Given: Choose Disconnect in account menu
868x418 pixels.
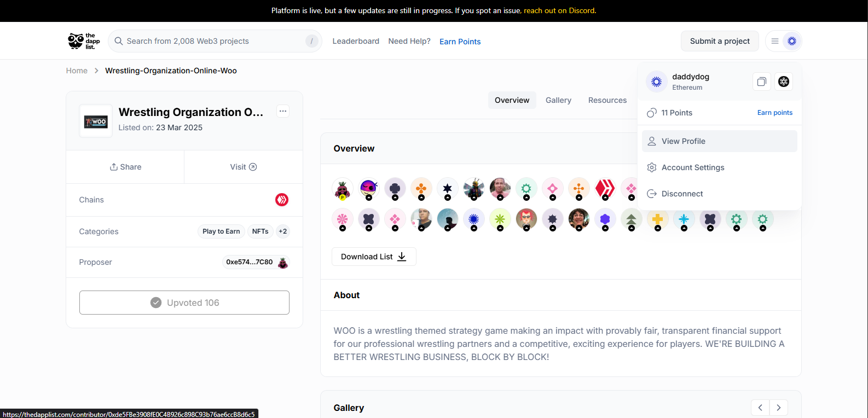Looking at the screenshot, I should 720,194.
